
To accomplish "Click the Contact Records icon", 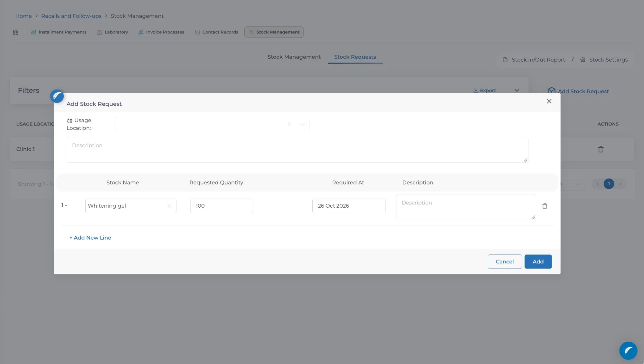I will 197,32.
